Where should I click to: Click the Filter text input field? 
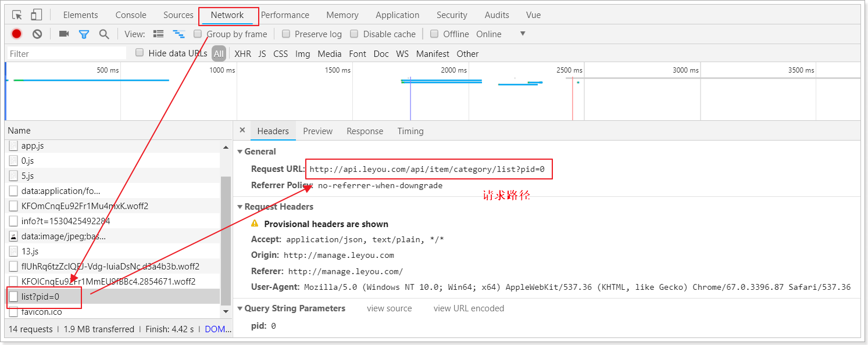pos(67,53)
